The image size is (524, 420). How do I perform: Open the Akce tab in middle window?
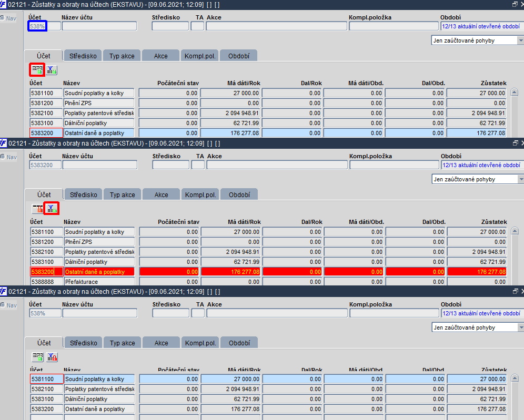tap(162, 194)
